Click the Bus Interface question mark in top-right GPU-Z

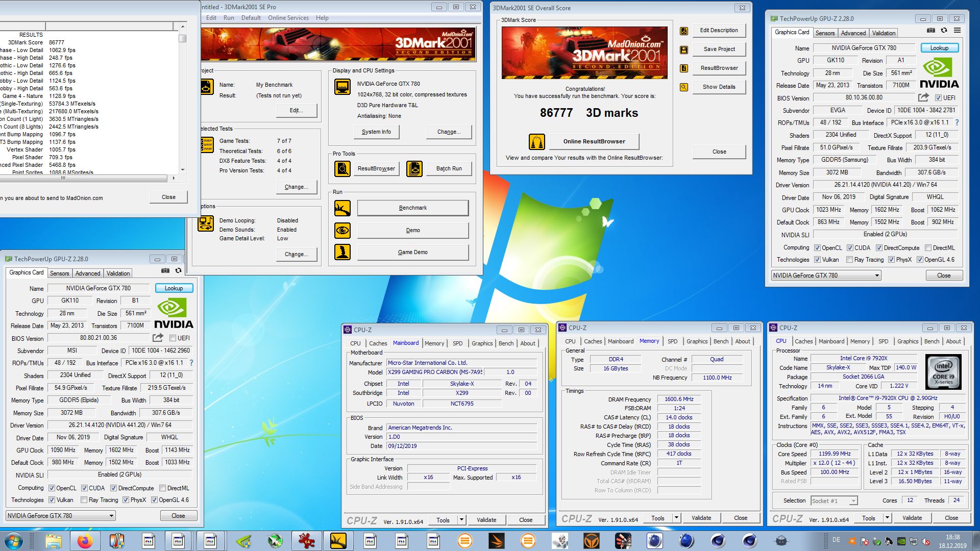957,122
